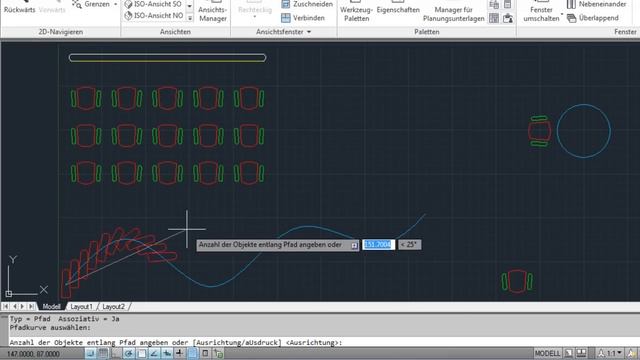Click lower-right clipboard palette icon

(508, 18)
